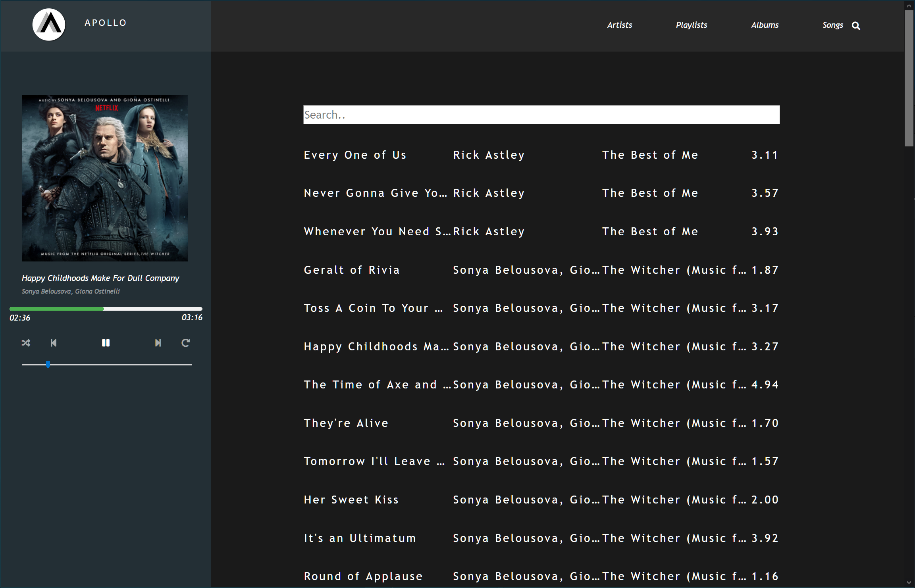Skip to the next track
The height and width of the screenshot is (588, 915).
tap(158, 343)
